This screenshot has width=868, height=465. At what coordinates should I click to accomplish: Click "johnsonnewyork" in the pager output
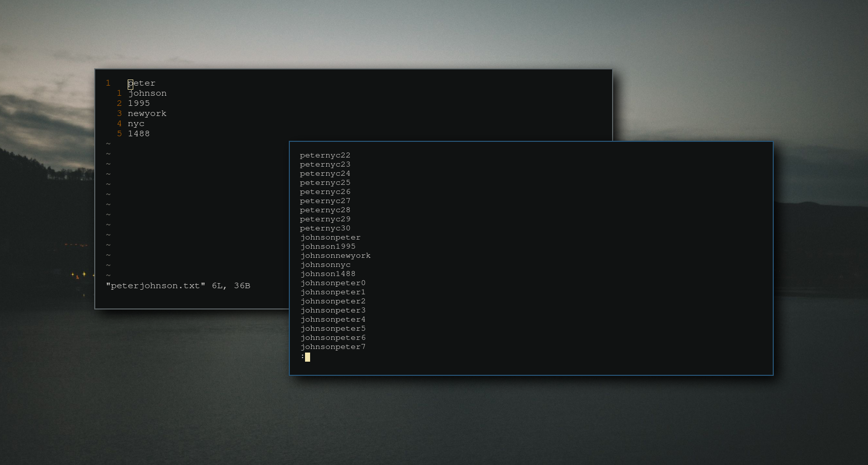tap(335, 256)
